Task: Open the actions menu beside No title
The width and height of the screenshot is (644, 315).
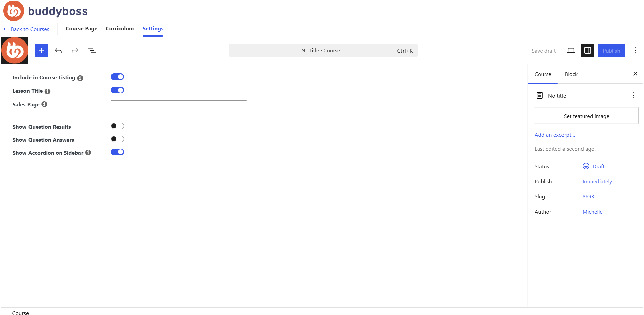Action: 634,95
